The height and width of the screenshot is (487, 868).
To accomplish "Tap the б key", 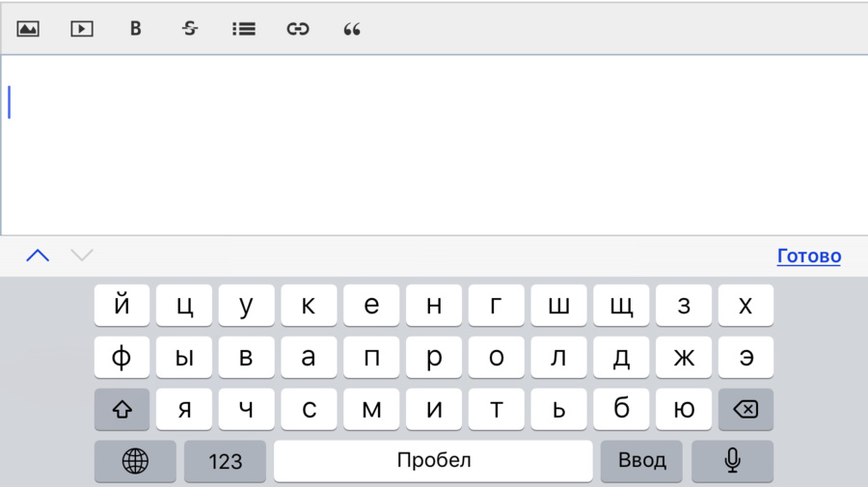I will [x=621, y=409].
